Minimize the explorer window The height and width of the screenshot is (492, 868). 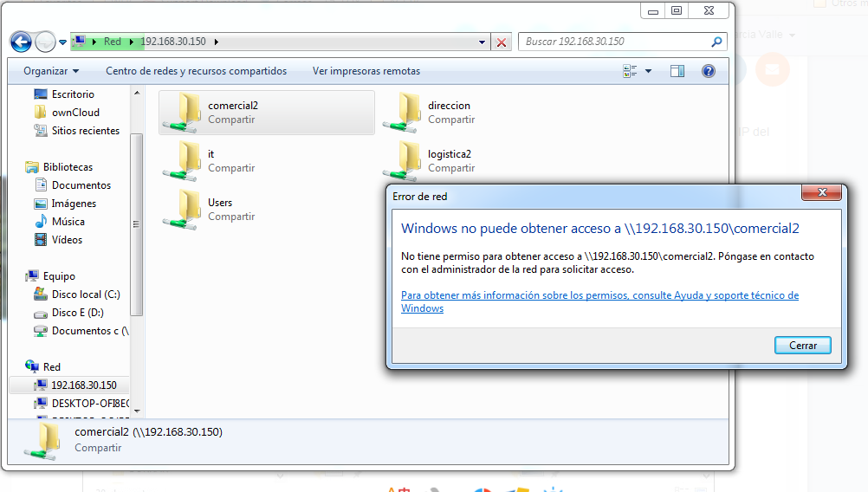coord(653,11)
